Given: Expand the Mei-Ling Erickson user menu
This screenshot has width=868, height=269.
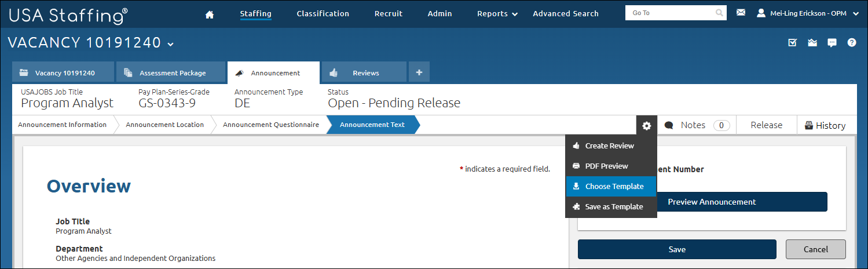Looking at the screenshot, I should [x=807, y=13].
